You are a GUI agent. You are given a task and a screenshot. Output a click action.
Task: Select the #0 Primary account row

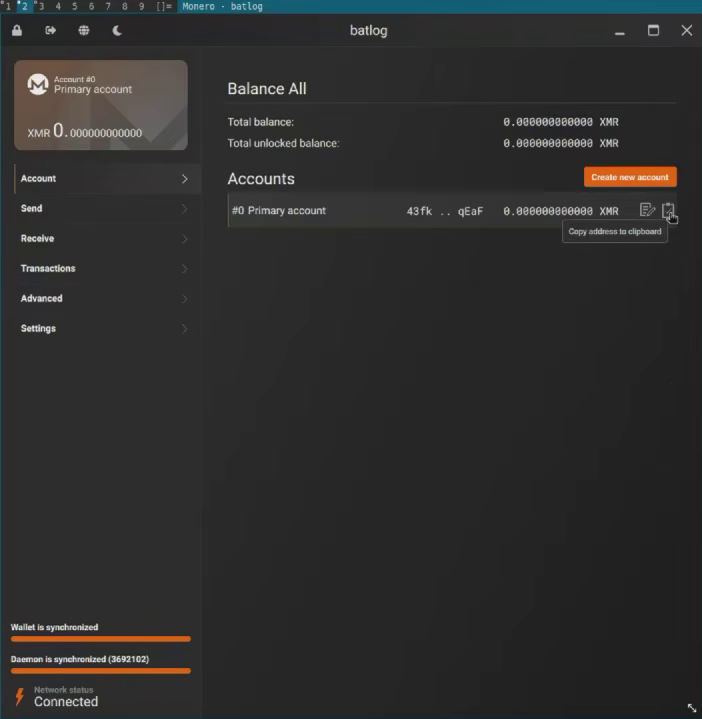click(x=452, y=210)
